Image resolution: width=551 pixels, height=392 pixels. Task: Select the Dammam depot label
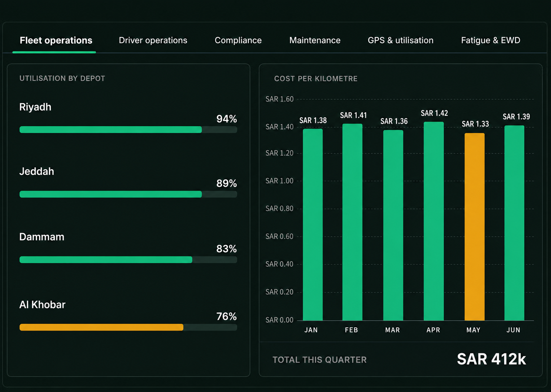pyautogui.click(x=42, y=237)
